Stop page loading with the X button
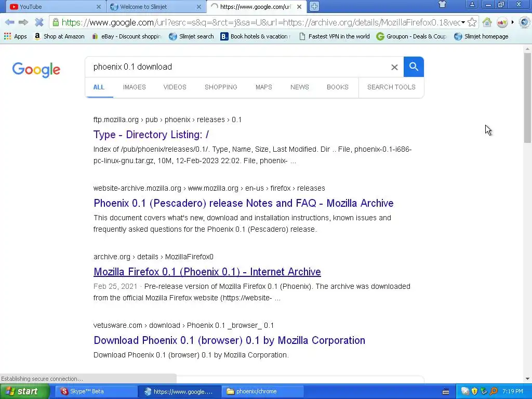 point(39,22)
